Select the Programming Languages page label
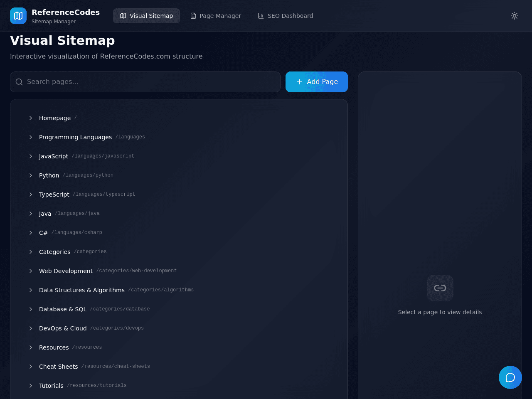The image size is (532, 399). coord(75,137)
